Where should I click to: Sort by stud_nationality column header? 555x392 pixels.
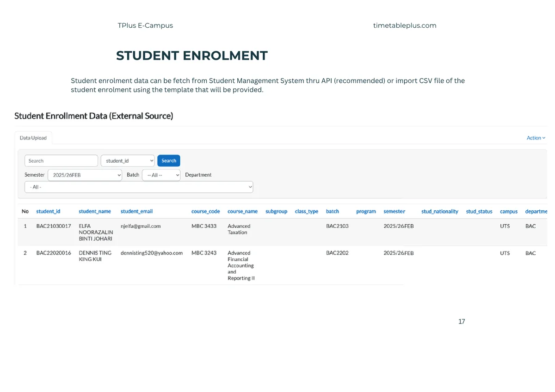(440, 211)
